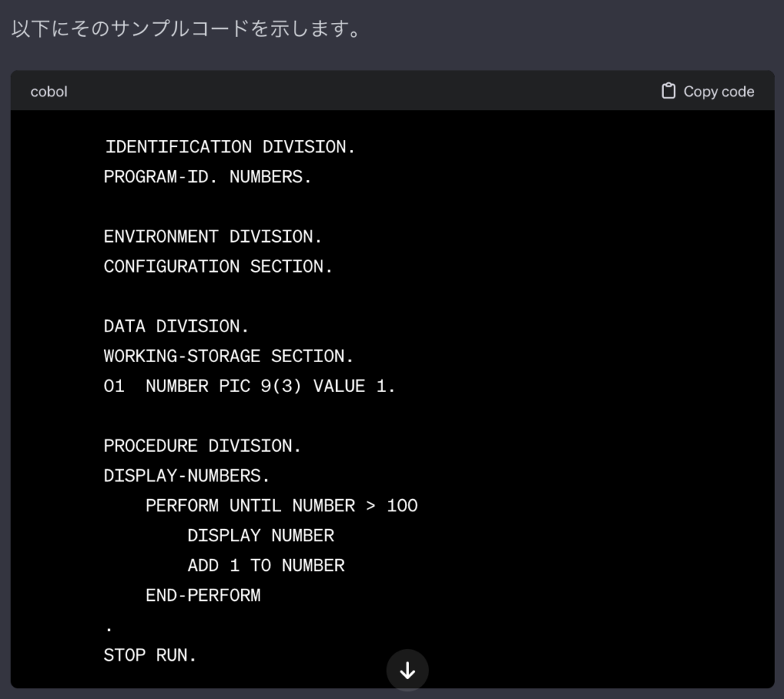Viewport: 784px width, 699px height.
Task: Click the ENVIRONMENT DIVISION line
Action: point(213,237)
